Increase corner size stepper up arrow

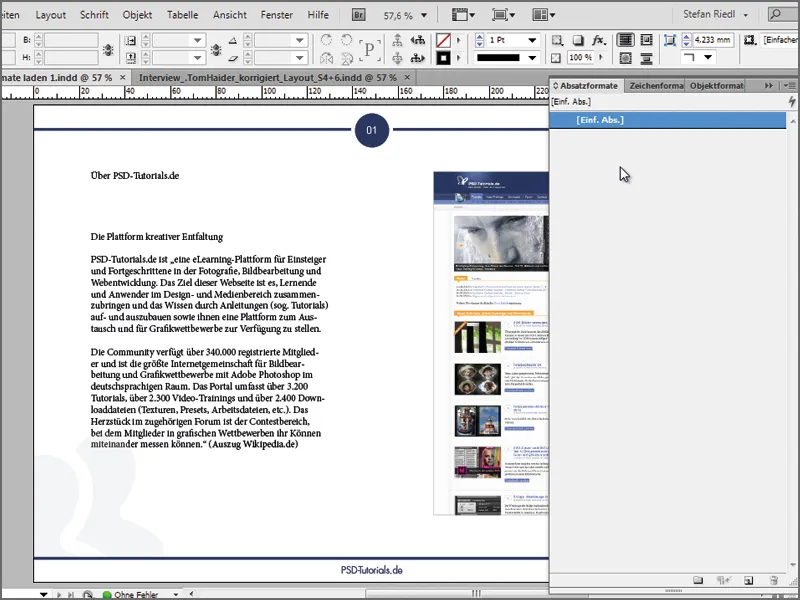686,37
